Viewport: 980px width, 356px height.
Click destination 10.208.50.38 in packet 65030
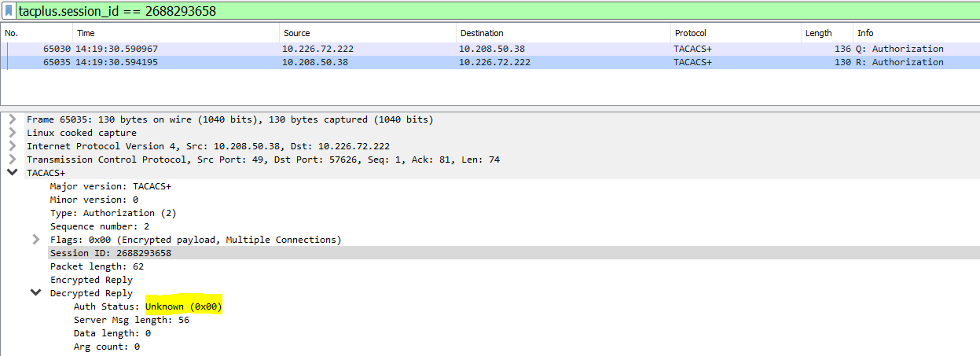pos(492,49)
